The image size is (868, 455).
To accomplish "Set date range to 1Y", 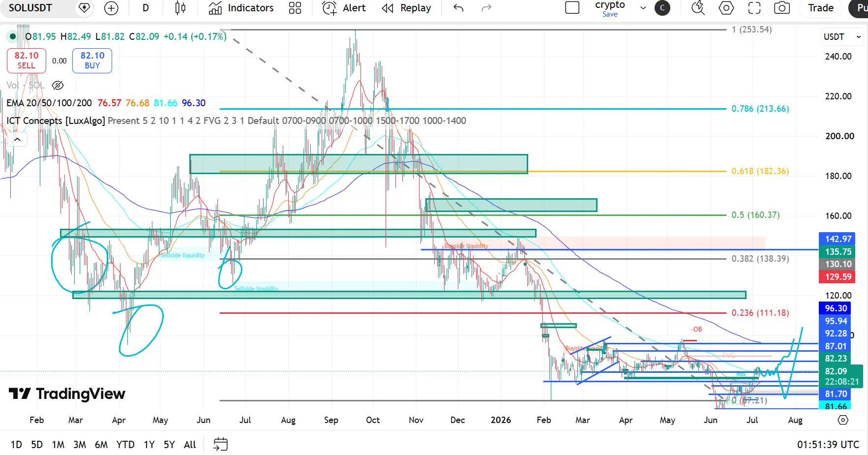I will click(149, 445).
